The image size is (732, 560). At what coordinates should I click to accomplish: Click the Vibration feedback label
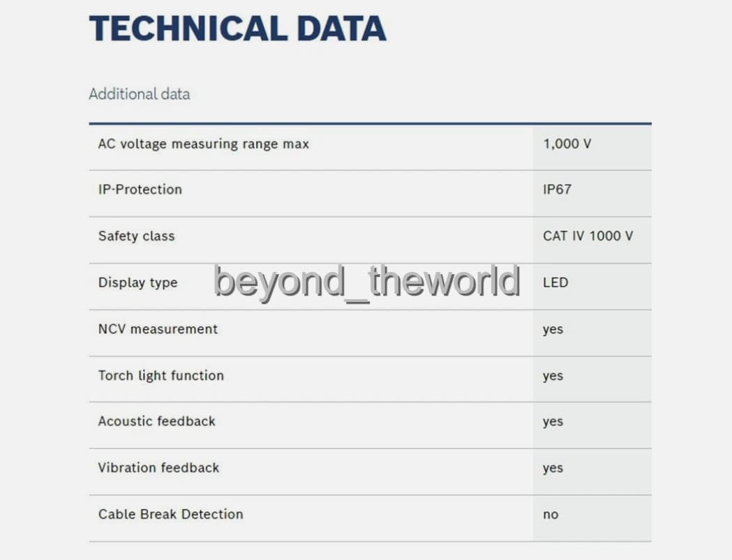[158, 467]
